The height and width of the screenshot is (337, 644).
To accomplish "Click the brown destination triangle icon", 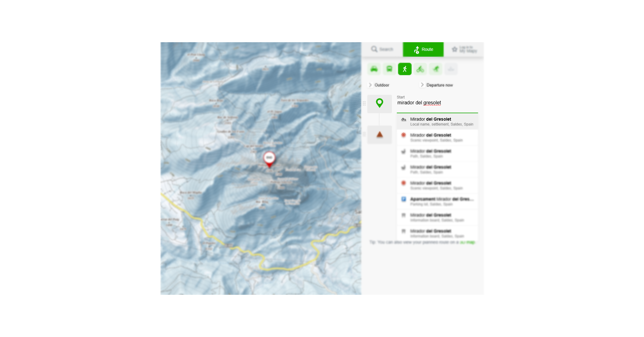I will (379, 135).
